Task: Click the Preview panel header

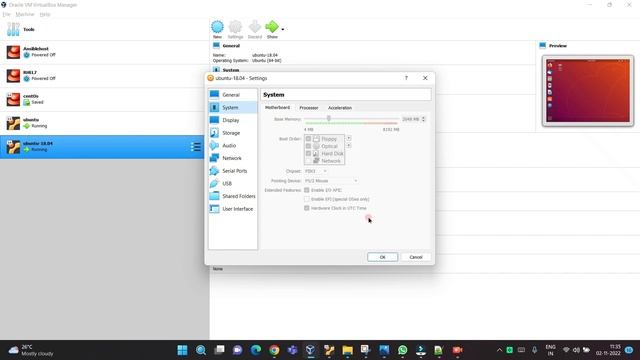Action: coord(558,46)
